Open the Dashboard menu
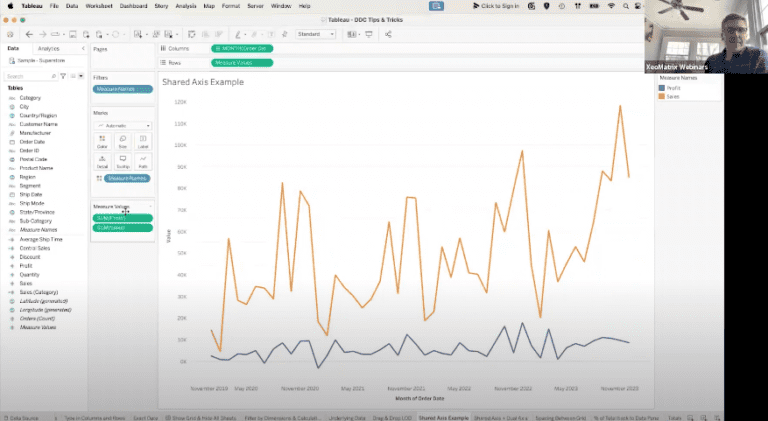The height and width of the screenshot is (421, 768). click(x=134, y=6)
